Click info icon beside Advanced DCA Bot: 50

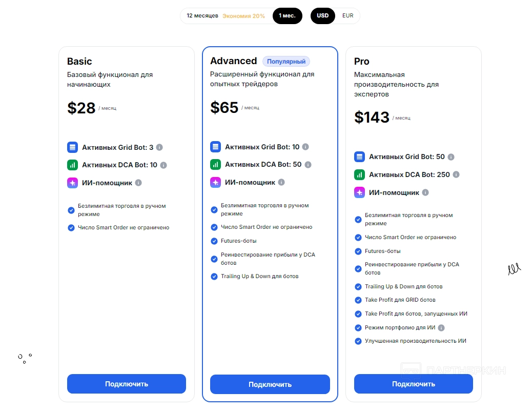(x=308, y=165)
